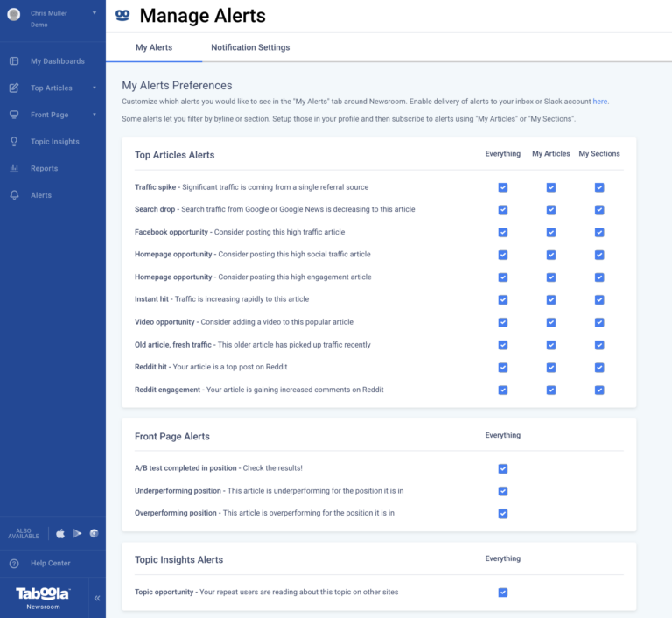Click the Apple app store icon
This screenshot has width=672, height=618.
tap(60, 533)
